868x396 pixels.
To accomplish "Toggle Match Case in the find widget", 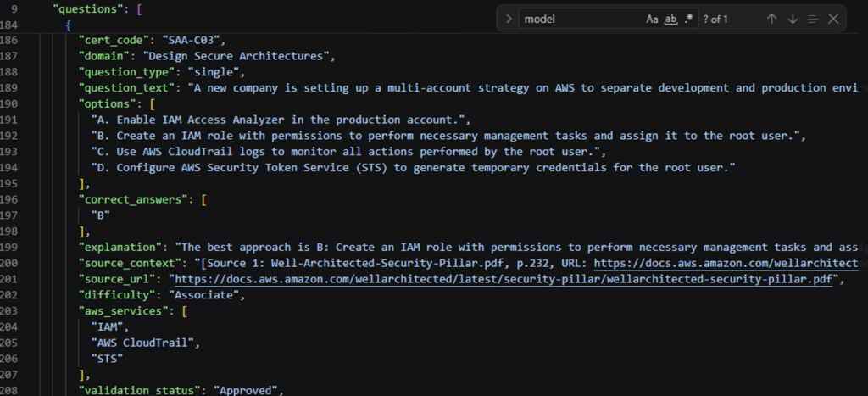I will point(652,19).
